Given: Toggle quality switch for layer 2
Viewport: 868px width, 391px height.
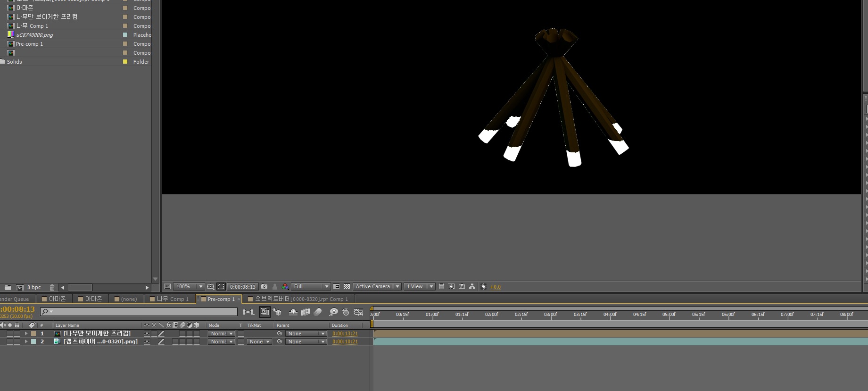Looking at the screenshot, I should 161,341.
